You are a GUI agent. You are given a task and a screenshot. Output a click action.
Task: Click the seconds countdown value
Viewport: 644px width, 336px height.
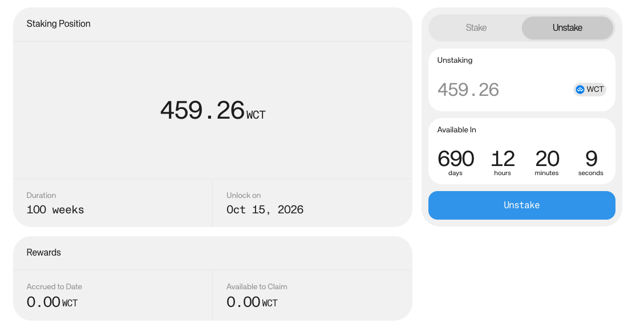[x=590, y=159]
